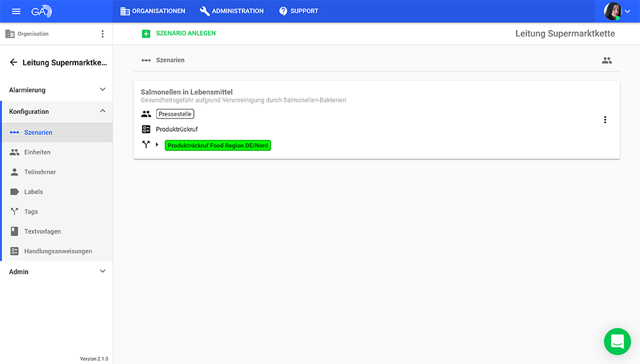
Task: Click the back arrow beside Leitung Supermarktkette
Action: [x=13, y=63]
